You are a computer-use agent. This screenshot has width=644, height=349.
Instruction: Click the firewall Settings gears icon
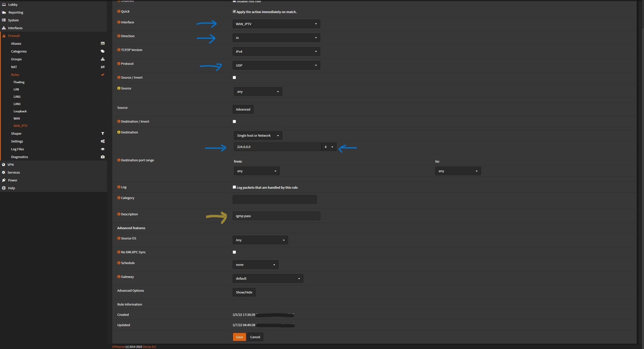pos(103,141)
